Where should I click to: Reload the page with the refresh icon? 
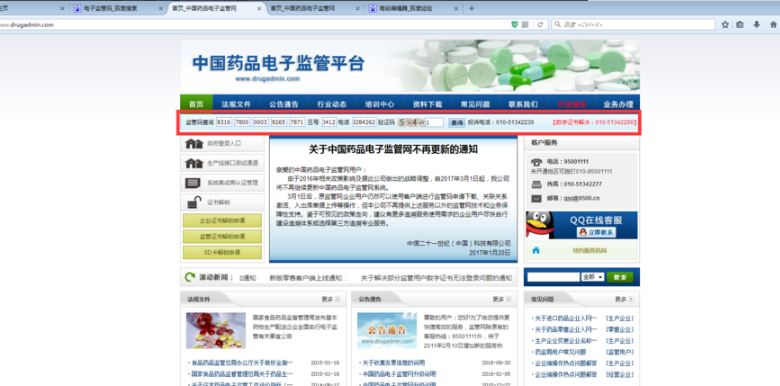coord(540,24)
